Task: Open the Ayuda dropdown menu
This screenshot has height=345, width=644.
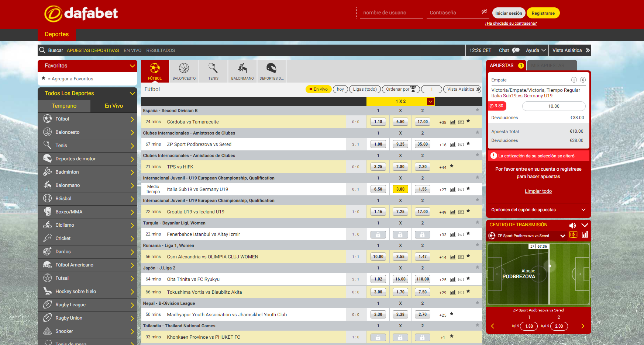Action: click(535, 50)
